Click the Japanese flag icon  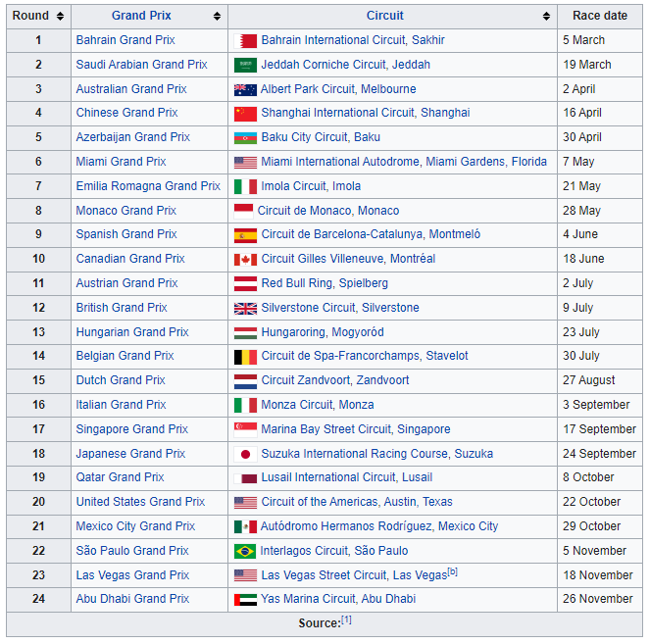245,454
